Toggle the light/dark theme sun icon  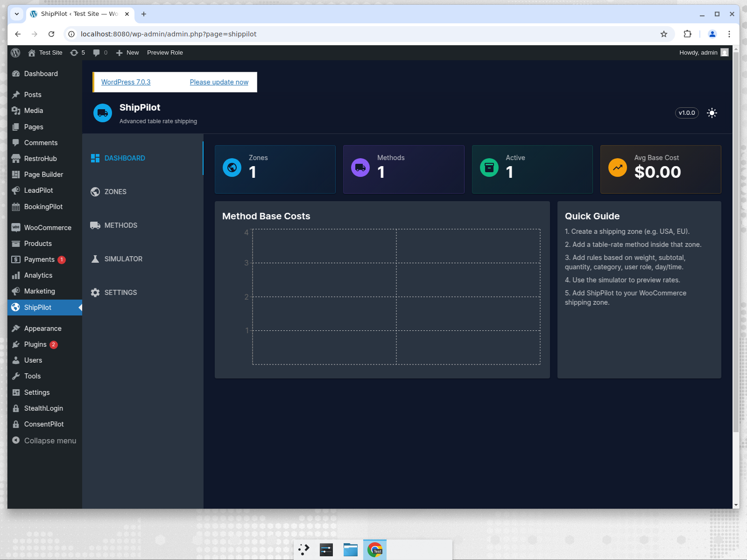pos(712,113)
